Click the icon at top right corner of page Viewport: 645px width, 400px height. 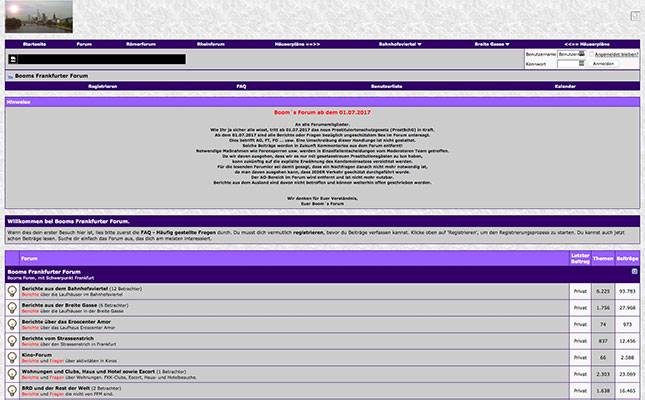pos(635,16)
